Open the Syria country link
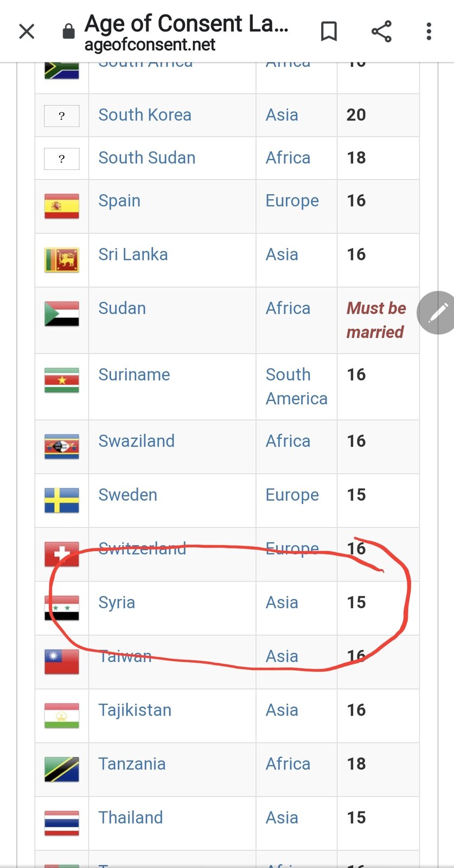Screen dimensions: 454x868 point(117,602)
